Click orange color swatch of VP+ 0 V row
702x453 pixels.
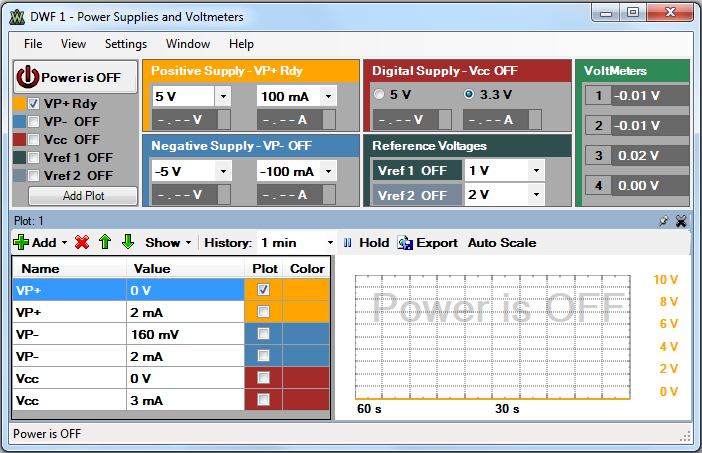(x=306, y=290)
